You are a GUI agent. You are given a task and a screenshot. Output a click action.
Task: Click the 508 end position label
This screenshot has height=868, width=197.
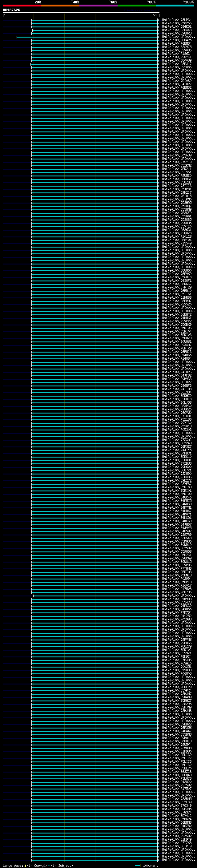pos(155,15)
